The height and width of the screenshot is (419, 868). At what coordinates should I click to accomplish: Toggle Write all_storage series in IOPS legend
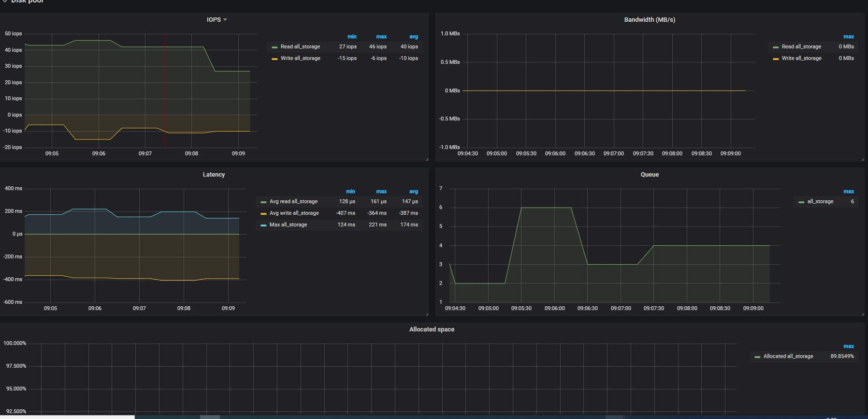point(300,59)
